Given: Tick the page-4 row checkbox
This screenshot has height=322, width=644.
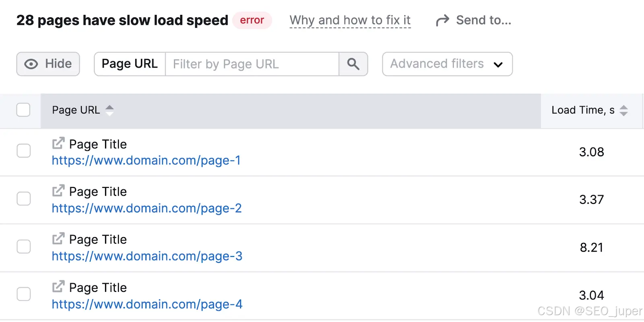Looking at the screenshot, I should 24,294.
